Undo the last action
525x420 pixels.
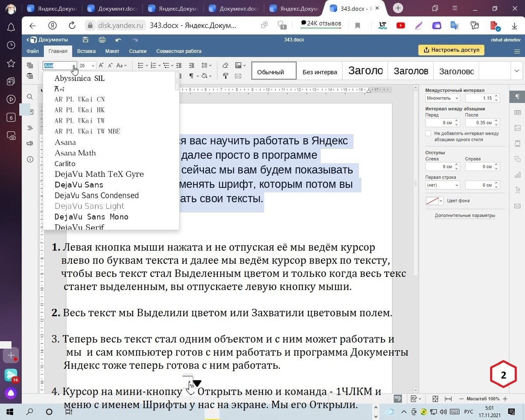tap(118, 40)
